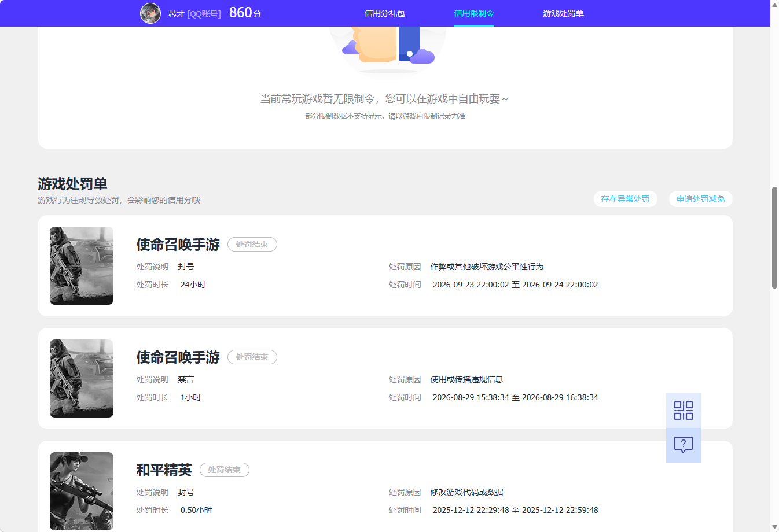This screenshot has width=779, height=532.
Task: Open the QR code floating icon
Action: click(684, 411)
